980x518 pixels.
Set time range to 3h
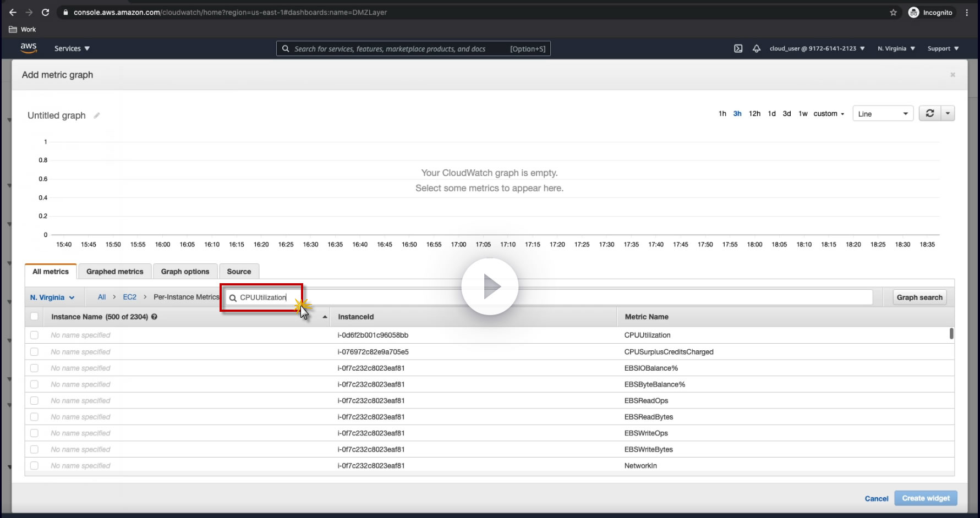click(x=737, y=114)
